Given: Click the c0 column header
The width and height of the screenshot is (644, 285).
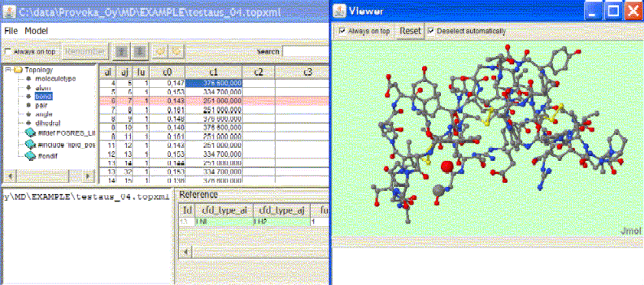Looking at the screenshot, I should click(167, 72).
